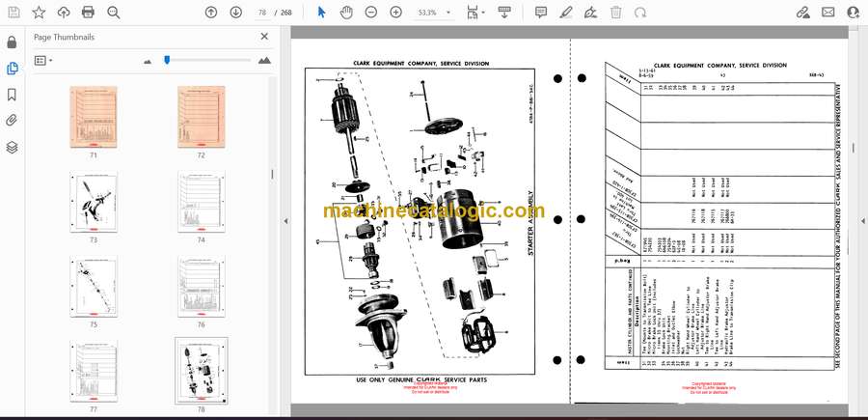The width and height of the screenshot is (868, 420).
Task: Zoom out with minus button
Action: pos(371,13)
